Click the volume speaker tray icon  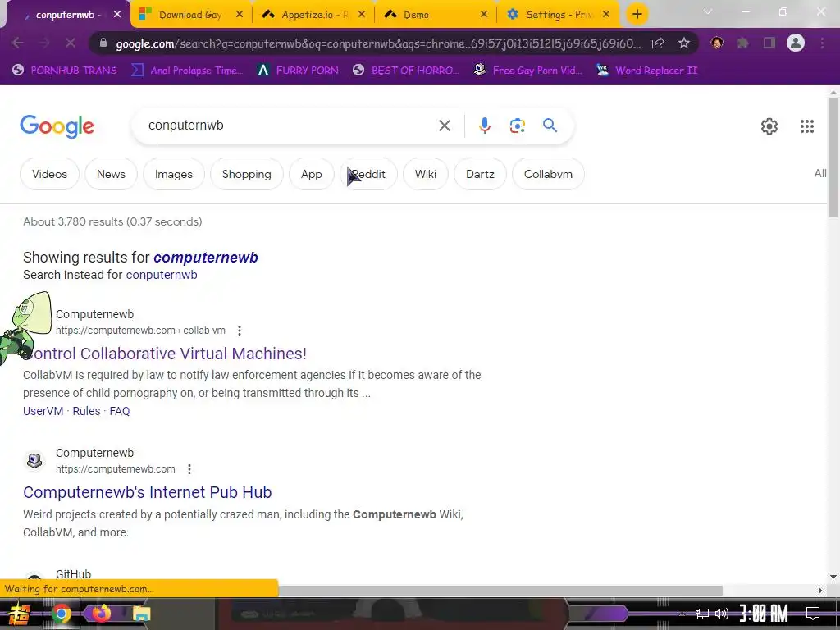coord(722,614)
